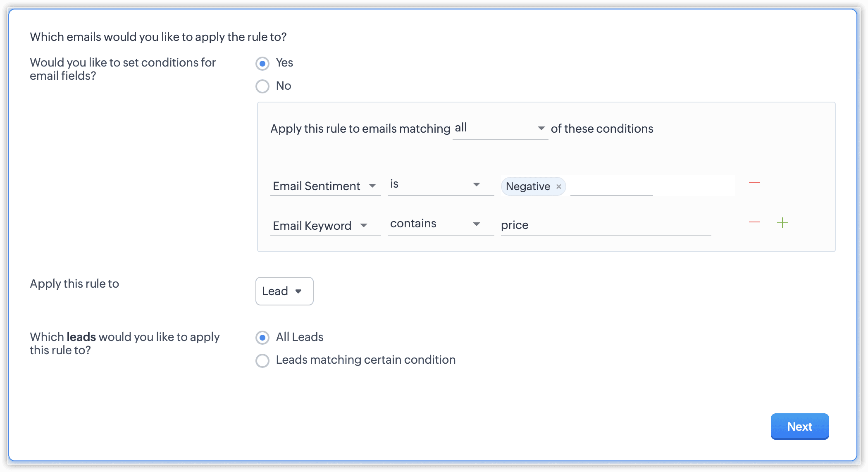Select Yes for email field conditions
The image size is (868, 472).
pos(262,64)
